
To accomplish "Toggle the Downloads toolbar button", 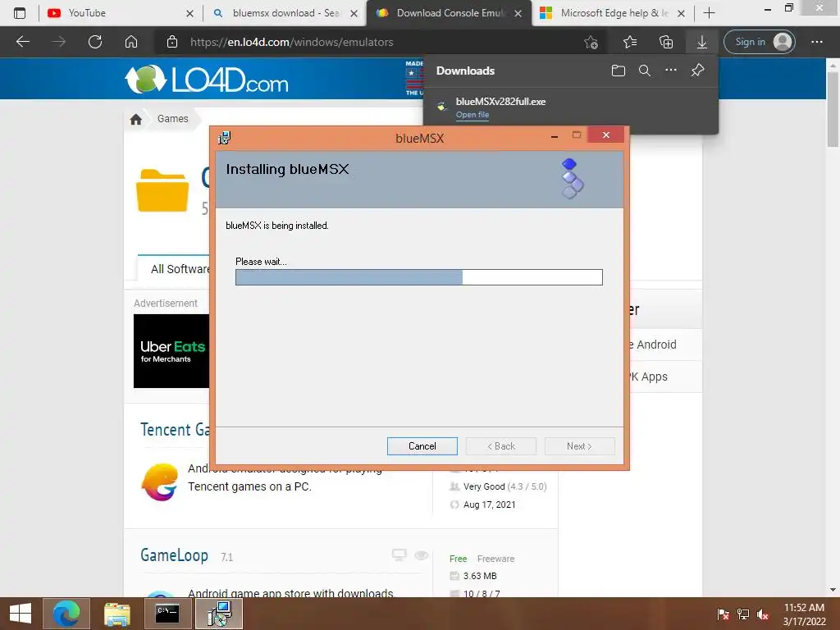I will (x=702, y=42).
